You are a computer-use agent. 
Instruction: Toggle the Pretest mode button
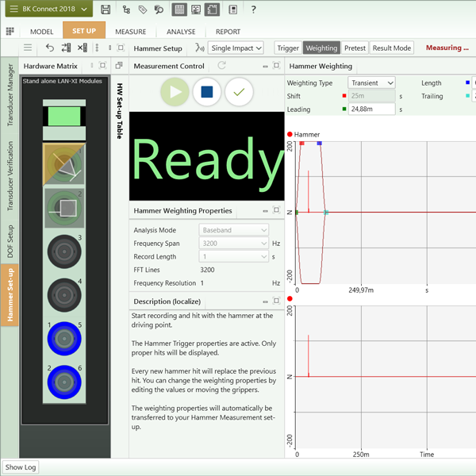355,48
